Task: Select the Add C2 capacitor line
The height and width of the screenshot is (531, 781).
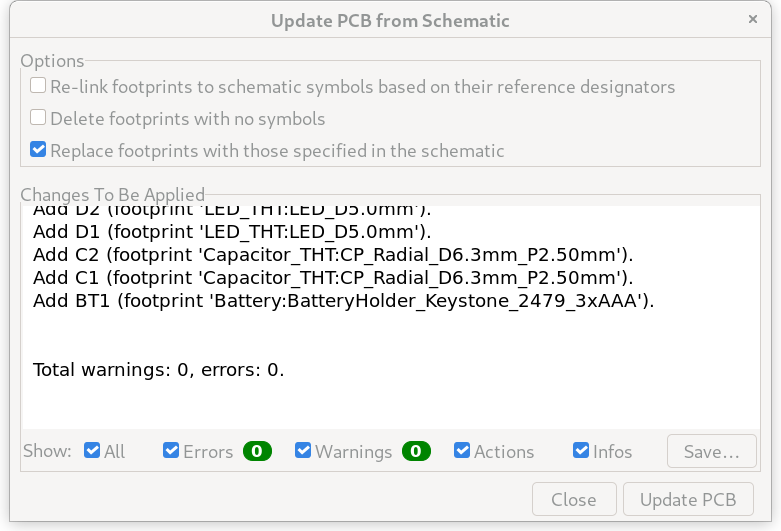Action: tap(333, 255)
